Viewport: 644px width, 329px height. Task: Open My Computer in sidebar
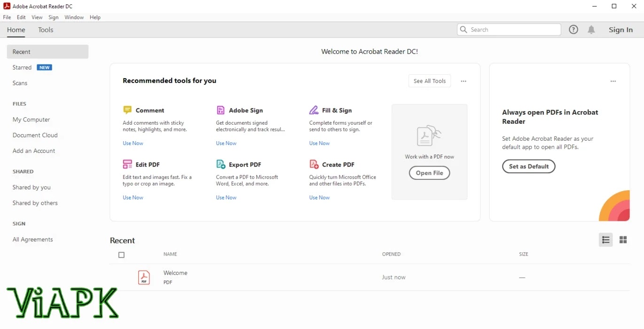[31, 120]
